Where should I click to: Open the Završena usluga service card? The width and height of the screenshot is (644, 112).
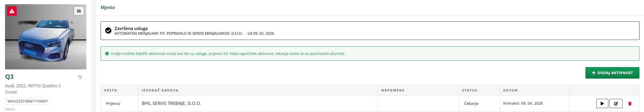(370, 30)
